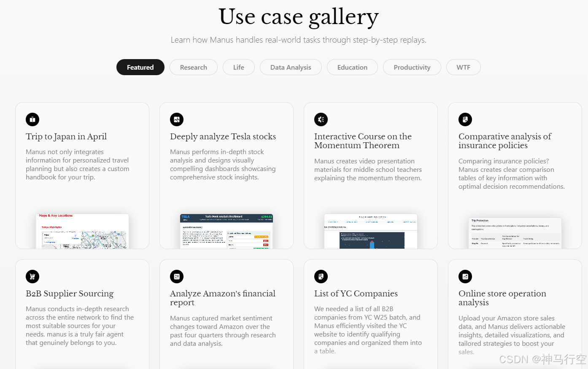Viewport: 588px width, 369px height.
Task: Click the Momentum Theorem description paragraph
Action: point(368,170)
